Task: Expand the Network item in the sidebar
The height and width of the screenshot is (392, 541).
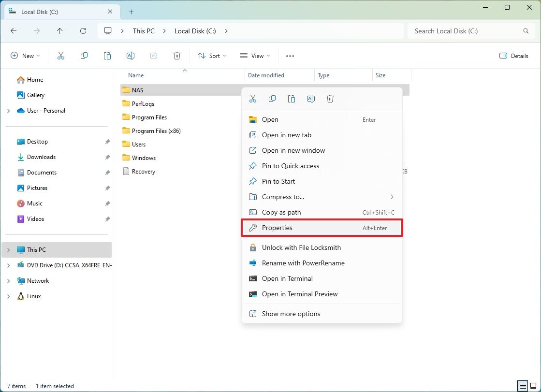Action: tap(9, 280)
